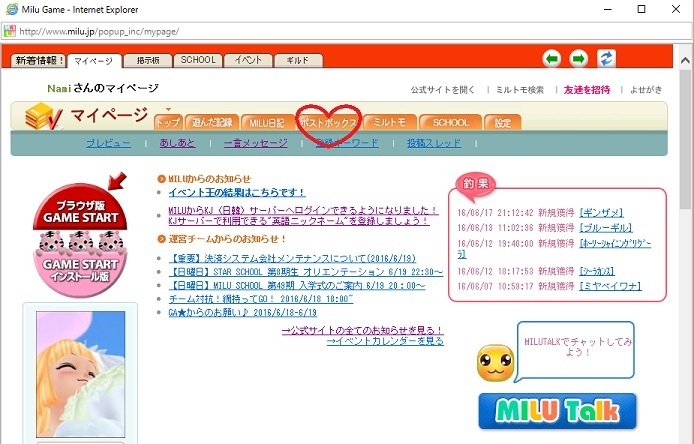Screen dimensions: 694x444
Task: Open the ミルトモ sub-tab
Action: 389,122
